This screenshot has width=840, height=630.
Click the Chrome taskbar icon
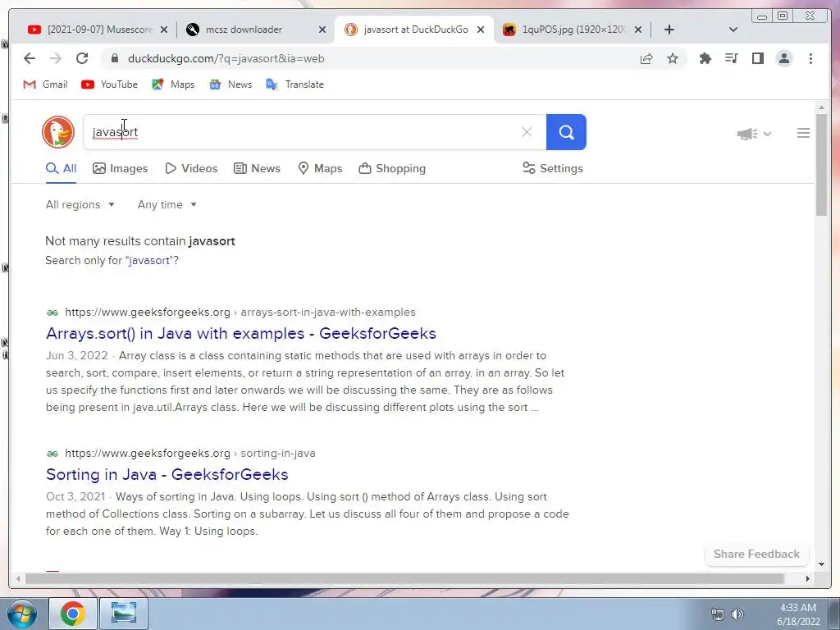73,614
